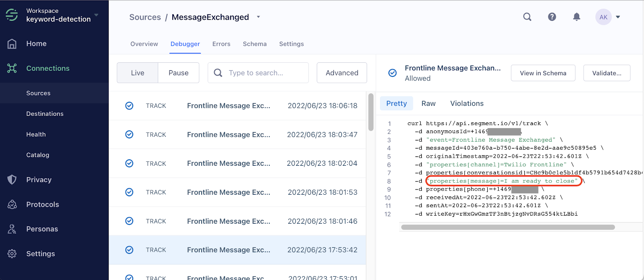Click the AK user avatar
Viewport: 644px width, 280px height.
[603, 17]
